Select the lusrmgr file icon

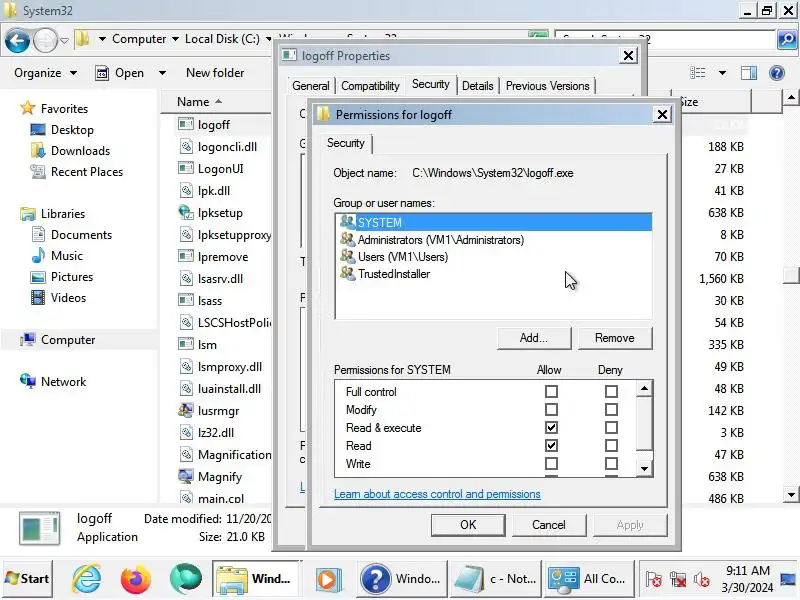tap(186, 410)
